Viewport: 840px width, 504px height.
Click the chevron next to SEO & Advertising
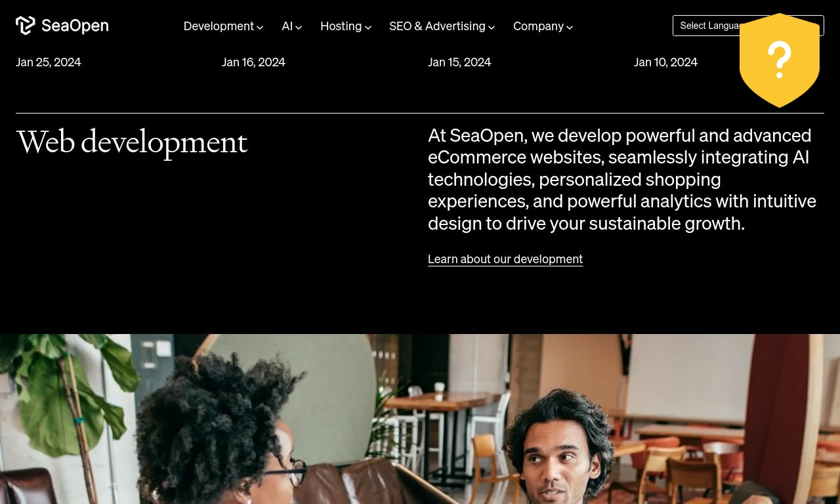coord(492,27)
